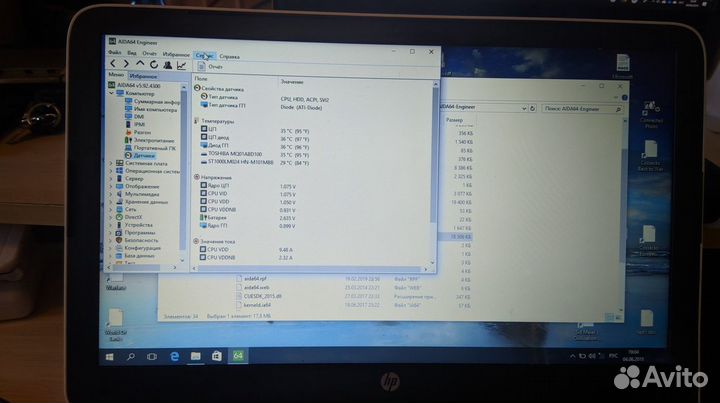Collapse the Компьютер tree node
This screenshot has width=720, height=403.
click(x=112, y=93)
